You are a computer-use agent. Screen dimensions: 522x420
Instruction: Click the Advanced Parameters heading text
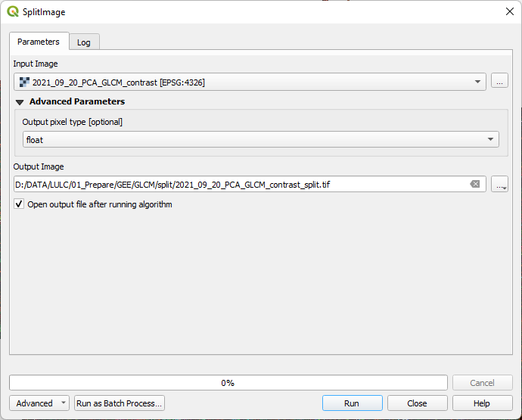pyautogui.click(x=77, y=101)
